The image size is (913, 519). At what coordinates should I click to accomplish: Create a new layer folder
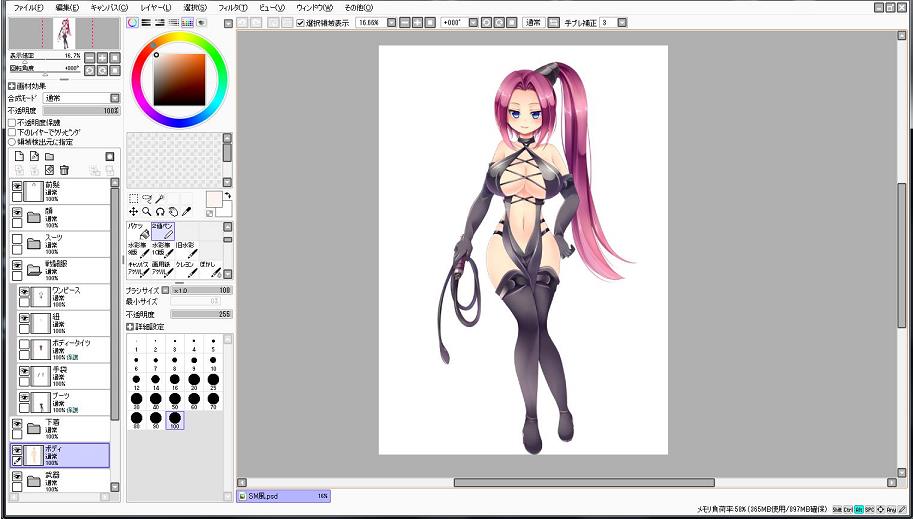point(50,157)
